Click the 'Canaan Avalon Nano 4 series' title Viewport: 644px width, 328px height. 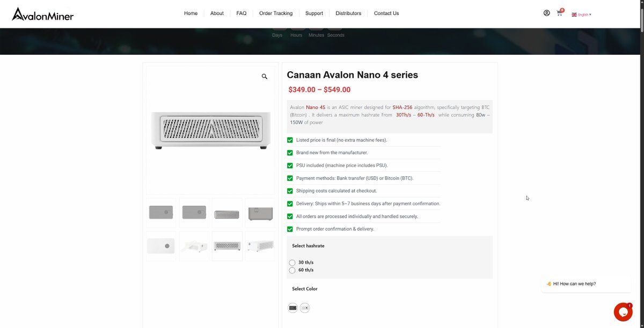(x=353, y=75)
